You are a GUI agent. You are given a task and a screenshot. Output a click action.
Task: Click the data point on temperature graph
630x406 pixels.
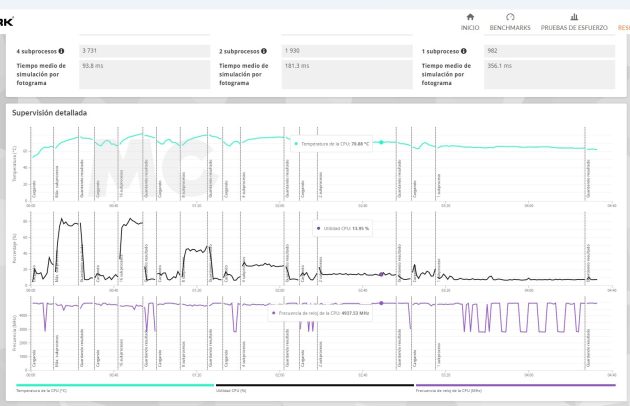(381, 142)
